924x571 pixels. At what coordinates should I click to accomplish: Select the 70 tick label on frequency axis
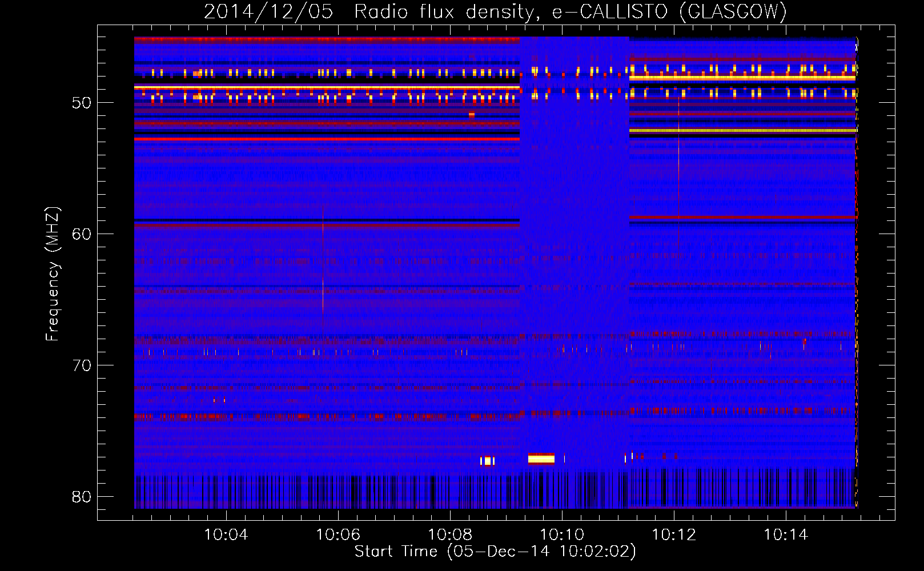coord(82,365)
